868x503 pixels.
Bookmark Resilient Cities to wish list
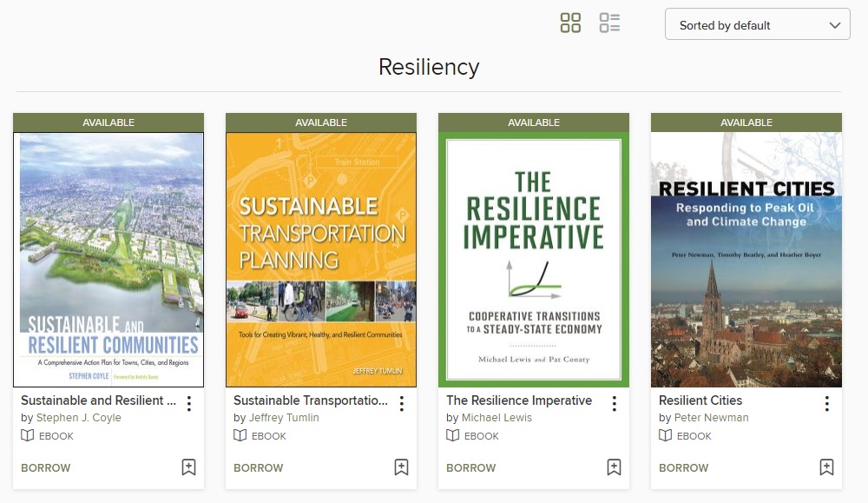(x=826, y=467)
